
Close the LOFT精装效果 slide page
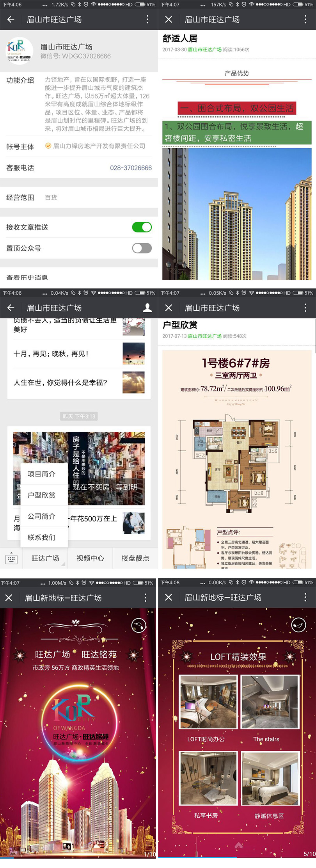(169, 598)
